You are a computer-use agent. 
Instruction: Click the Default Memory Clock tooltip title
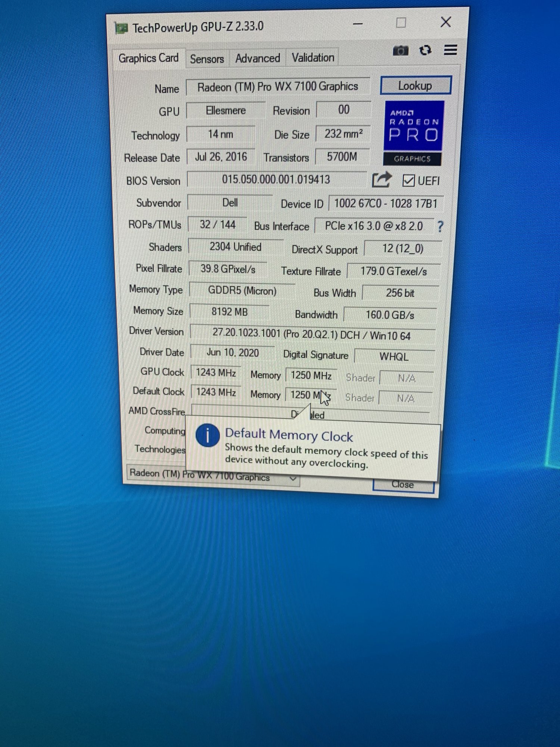point(289,435)
